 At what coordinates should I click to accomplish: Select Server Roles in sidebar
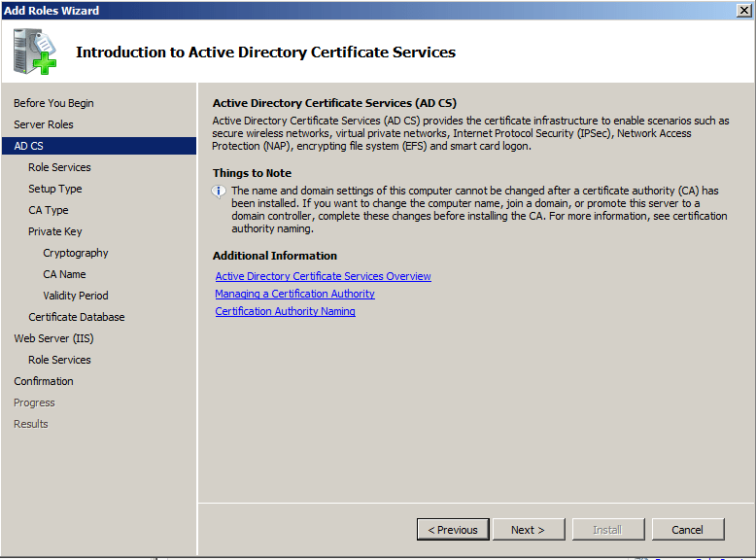coord(44,124)
